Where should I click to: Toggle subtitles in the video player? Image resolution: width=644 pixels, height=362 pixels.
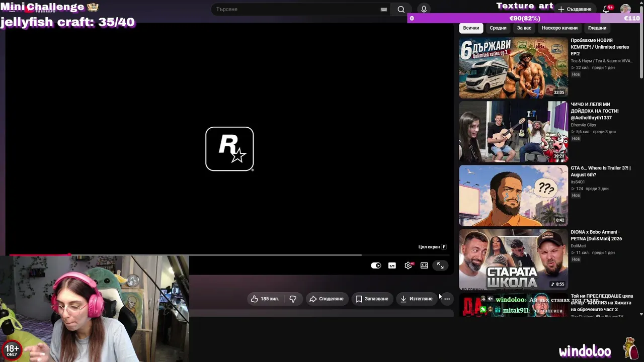[x=392, y=265]
